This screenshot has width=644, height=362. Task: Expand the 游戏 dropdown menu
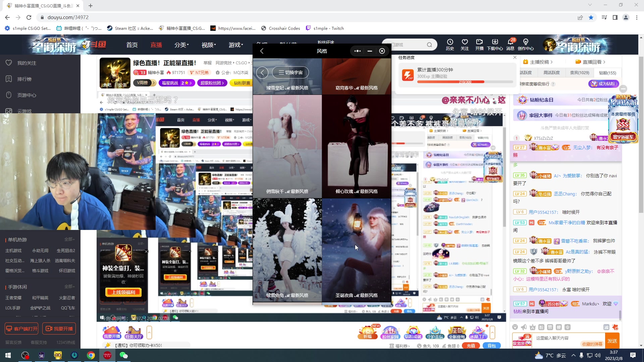[x=236, y=45]
